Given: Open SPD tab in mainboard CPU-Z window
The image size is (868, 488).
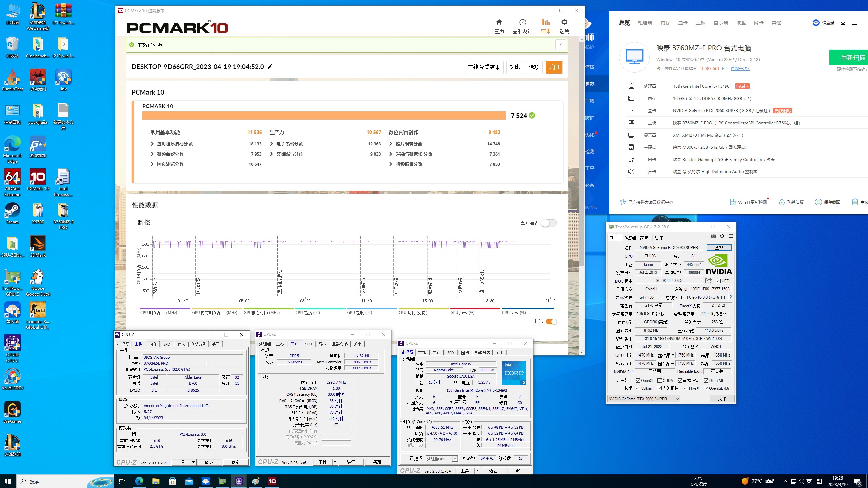Looking at the screenshot, I should click(x=167, y=344).
